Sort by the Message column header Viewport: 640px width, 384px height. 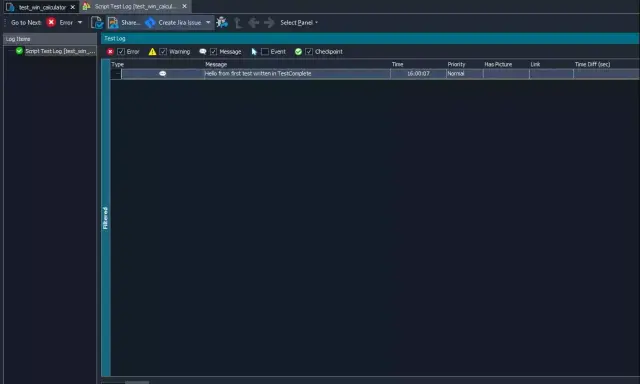(x=298, y=64)
